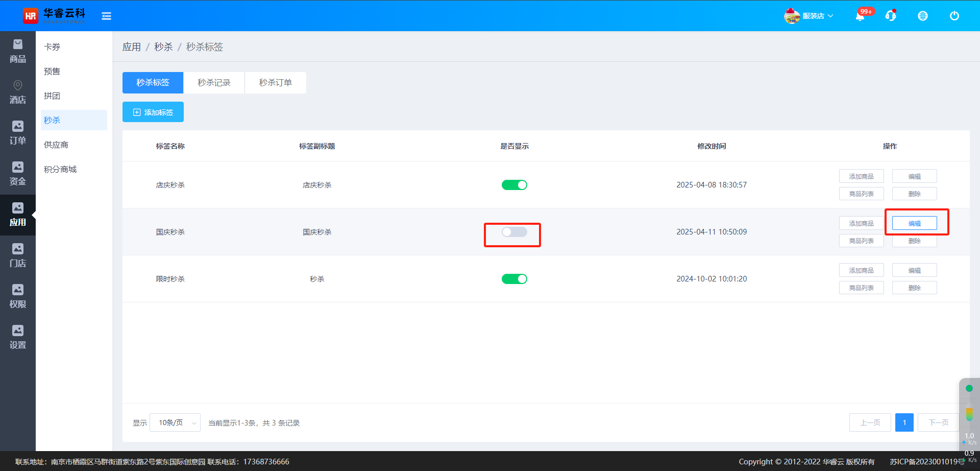Toggle display switch for 店庆秒杀

click(514, 185)
